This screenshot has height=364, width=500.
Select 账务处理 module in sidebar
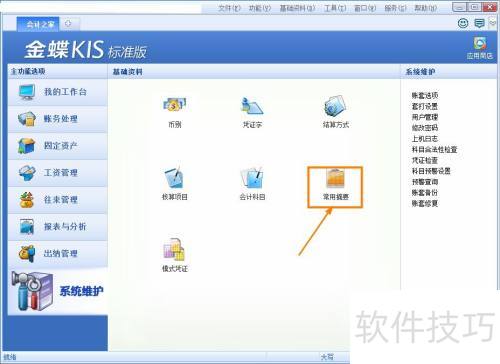[58, 119]
